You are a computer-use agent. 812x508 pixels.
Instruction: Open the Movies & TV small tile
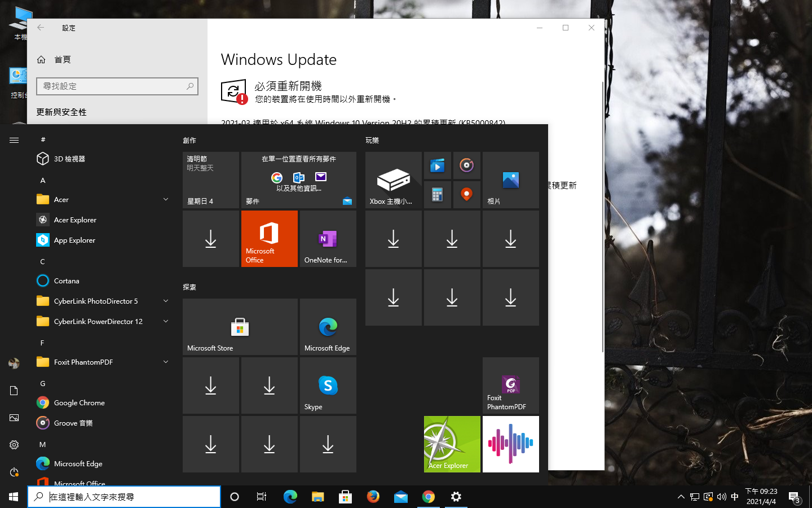438,165
